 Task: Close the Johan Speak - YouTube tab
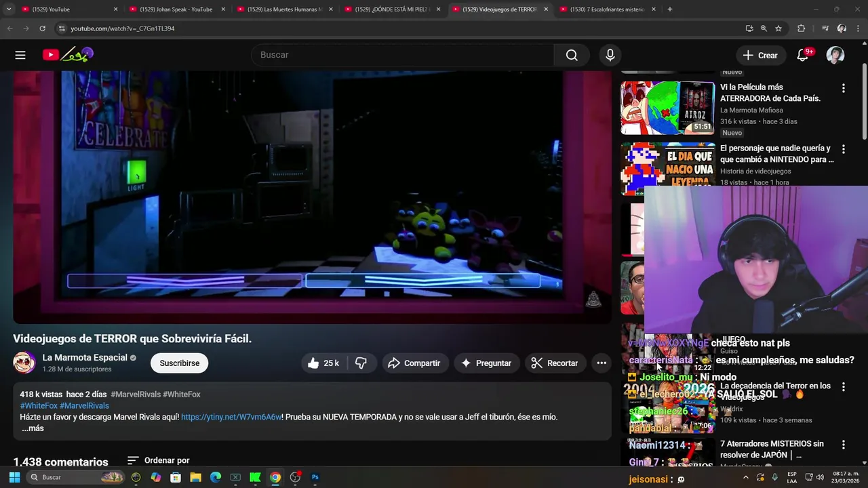223,9
